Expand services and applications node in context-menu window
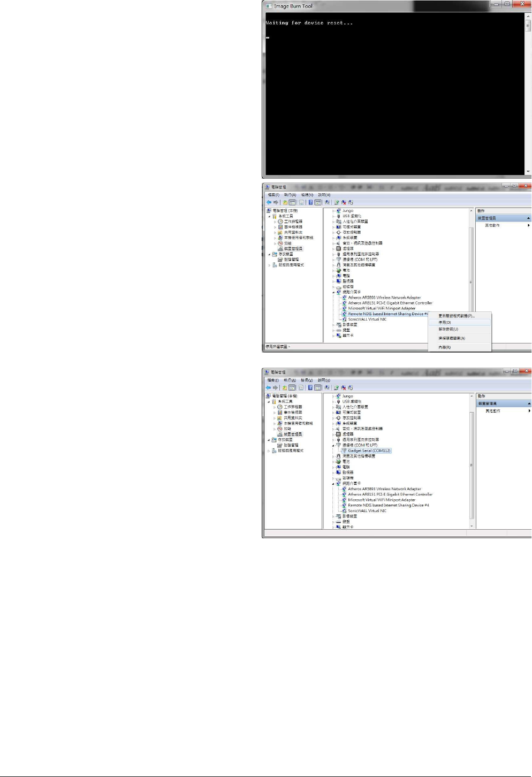The height and width of the screenshot is (777, 532). (x=270, y=265)
